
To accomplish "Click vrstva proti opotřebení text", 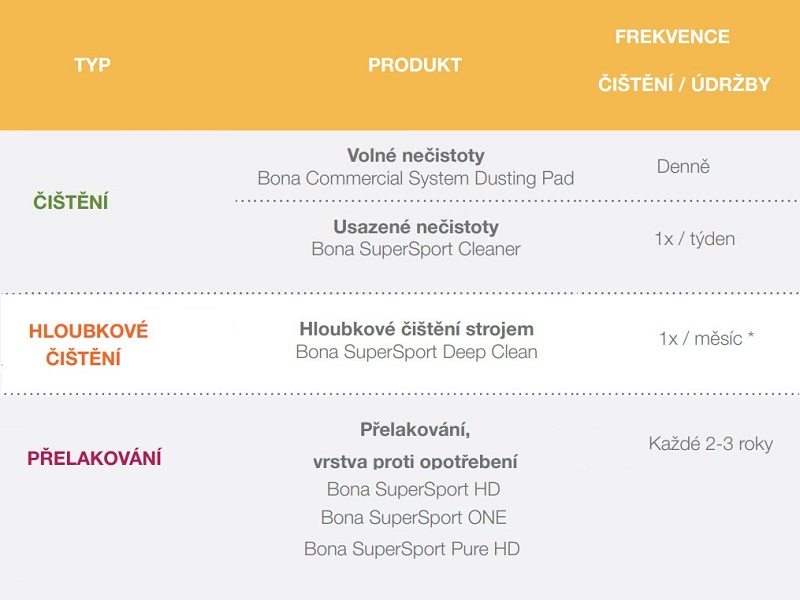I will pos(415,462).
